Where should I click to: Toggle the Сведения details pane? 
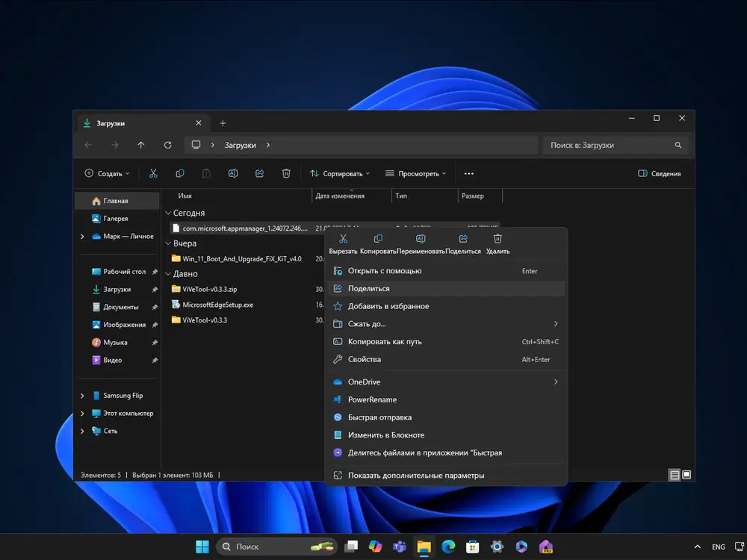pos(659,173)
